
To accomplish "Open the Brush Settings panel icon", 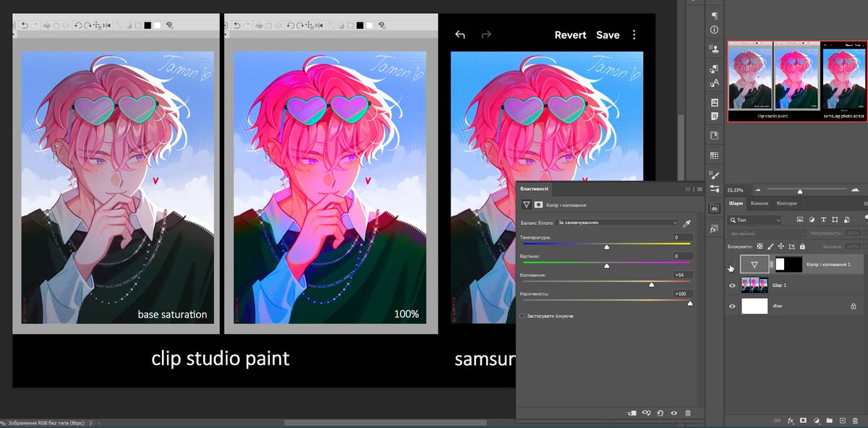I will pos(714,174).
